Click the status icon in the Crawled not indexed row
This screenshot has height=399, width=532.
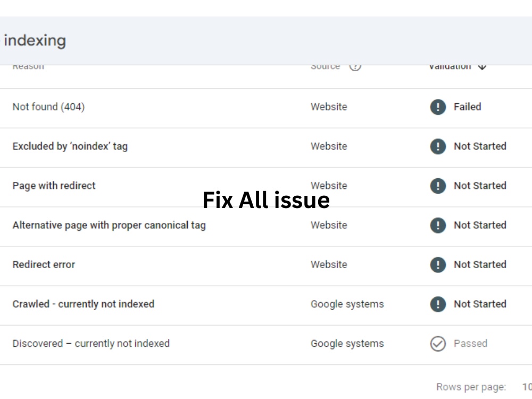438,304
